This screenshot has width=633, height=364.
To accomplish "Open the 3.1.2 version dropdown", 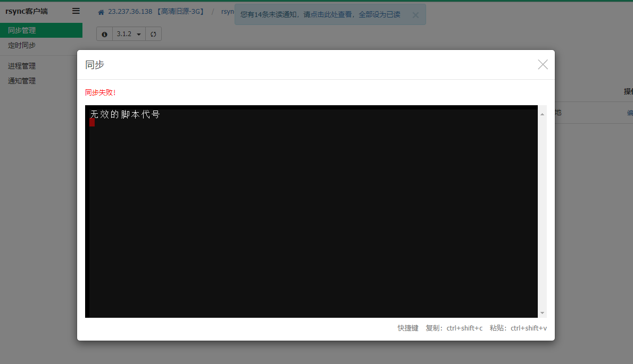I will tap(129, 34).
